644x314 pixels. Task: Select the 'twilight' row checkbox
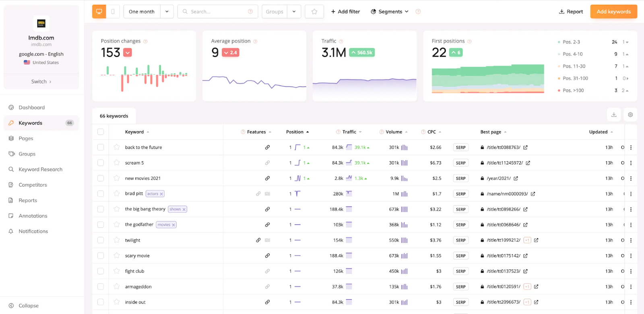tap(101, 240)
